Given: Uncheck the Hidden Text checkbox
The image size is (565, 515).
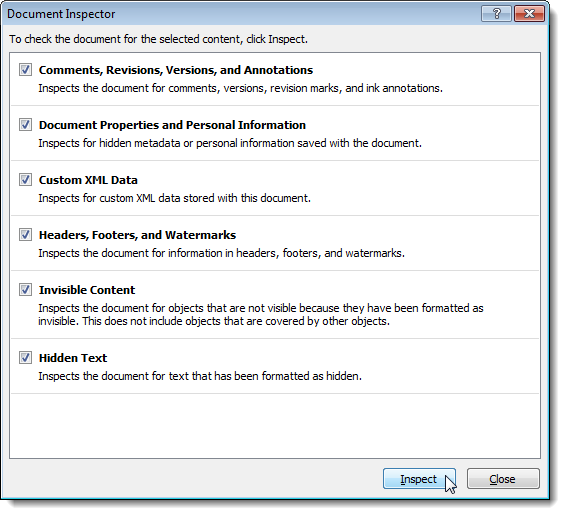Looking at the screenshot, I should pyautogui.click(x=25, y=358).
